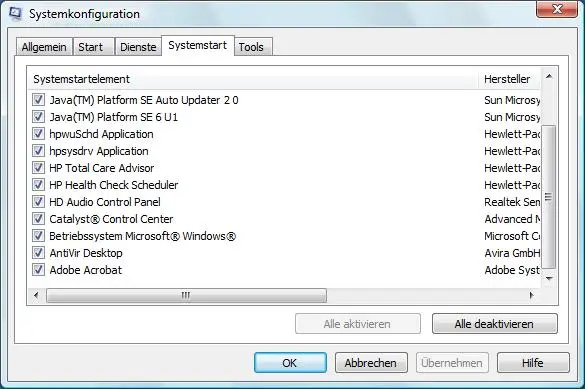Viewport: 585px width, 389px height.
Task: Open Hilfe help button
Action: coord(533,363)
